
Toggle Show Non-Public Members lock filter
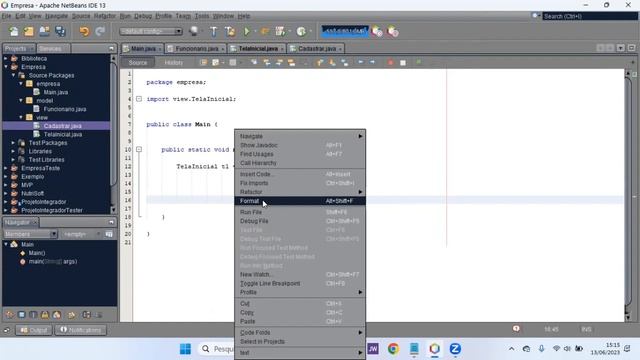tap(45, 315)
